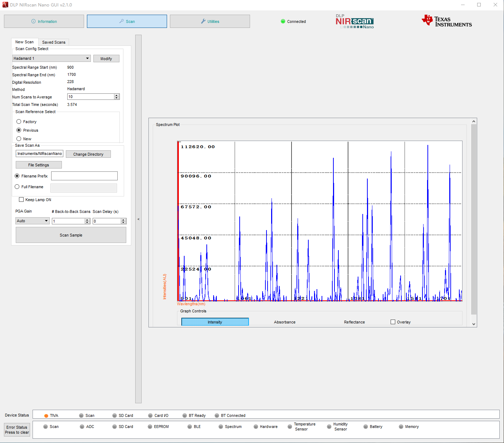Click the Scan Delay input field
The height and width of the screenshot is (443, 504).
point(107,221)
